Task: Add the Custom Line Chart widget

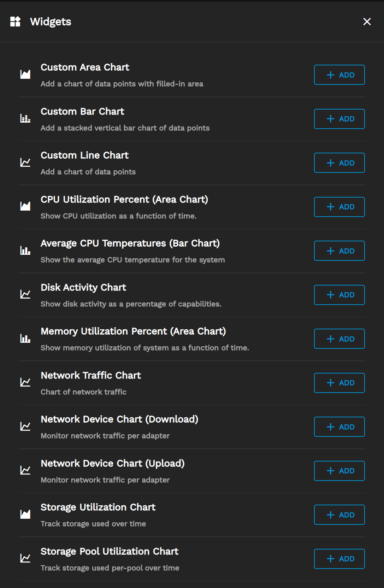Action: point(339,163)
